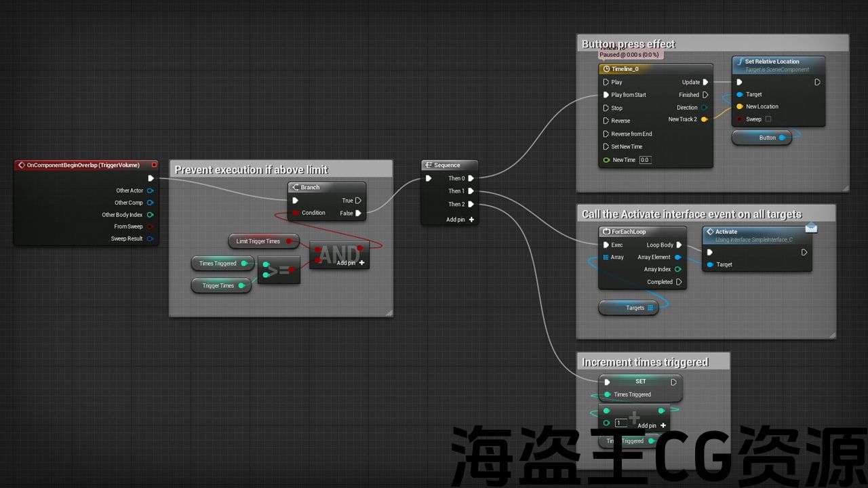Toggle the Sweep checkbox on Set Relative Location
Viewport: 868px width, 488px height.
tap(768, 119)
